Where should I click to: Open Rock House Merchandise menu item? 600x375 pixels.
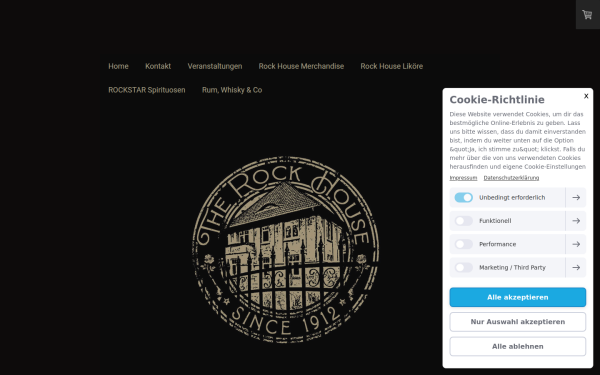tap(301, 66)
